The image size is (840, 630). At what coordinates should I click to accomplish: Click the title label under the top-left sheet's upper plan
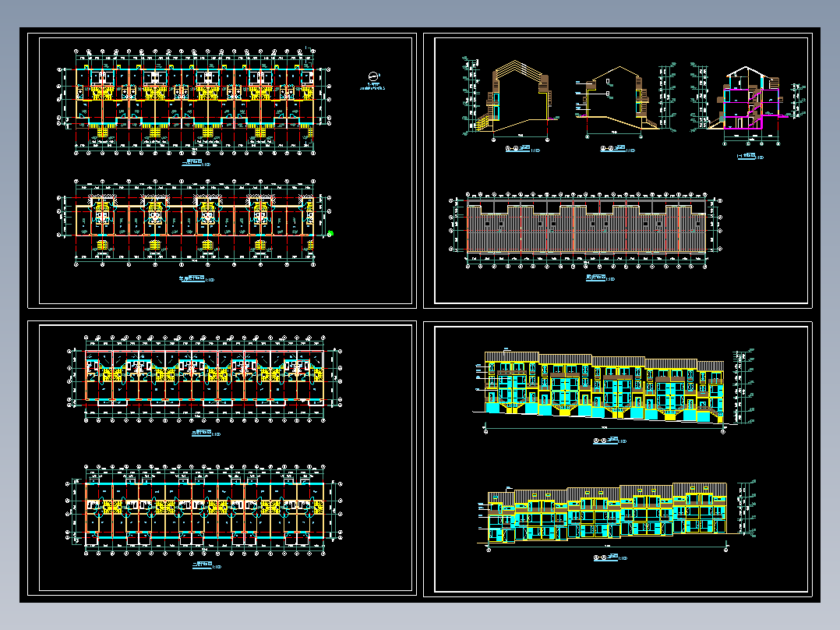[196, 163]
